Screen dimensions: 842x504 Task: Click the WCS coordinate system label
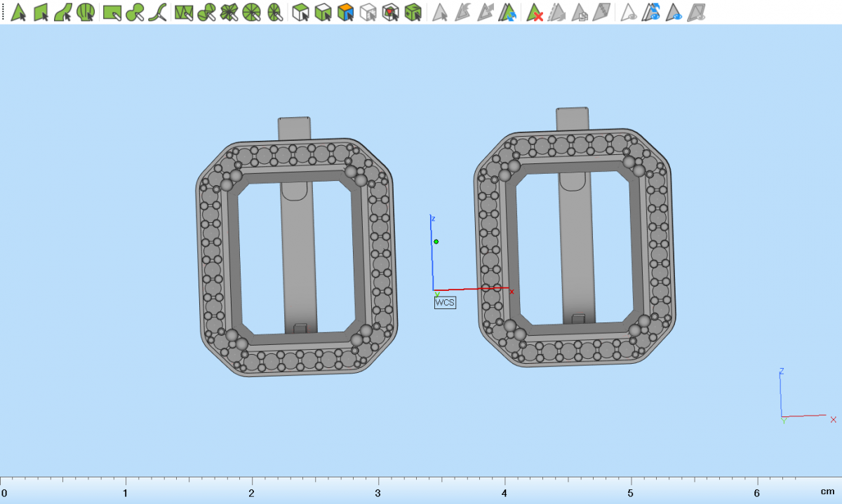point(445,303)
